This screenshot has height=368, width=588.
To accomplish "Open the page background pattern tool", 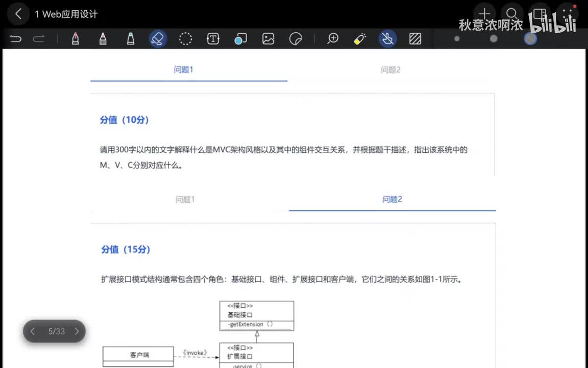I will (x=415, y=39).
